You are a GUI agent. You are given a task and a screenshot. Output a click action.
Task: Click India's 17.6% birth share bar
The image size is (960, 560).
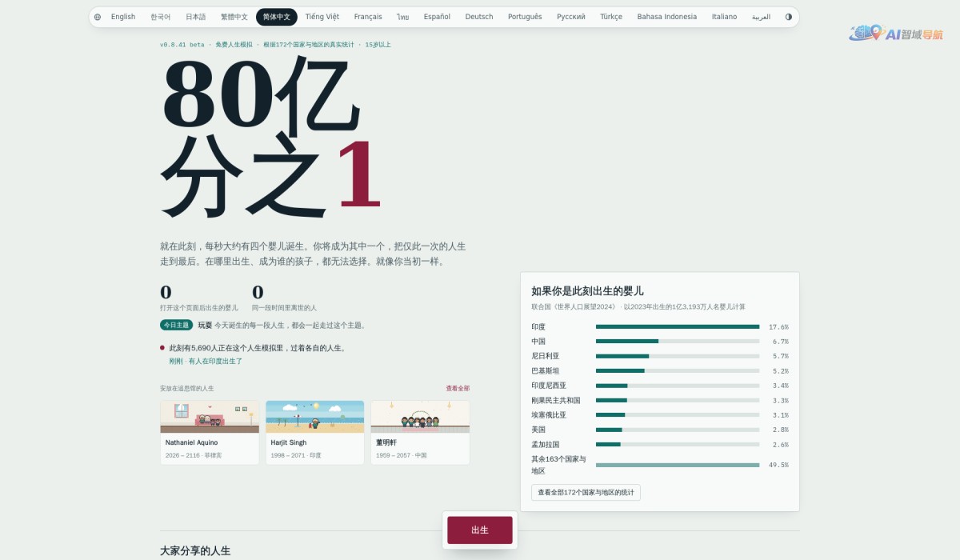[x=678, y=326]
